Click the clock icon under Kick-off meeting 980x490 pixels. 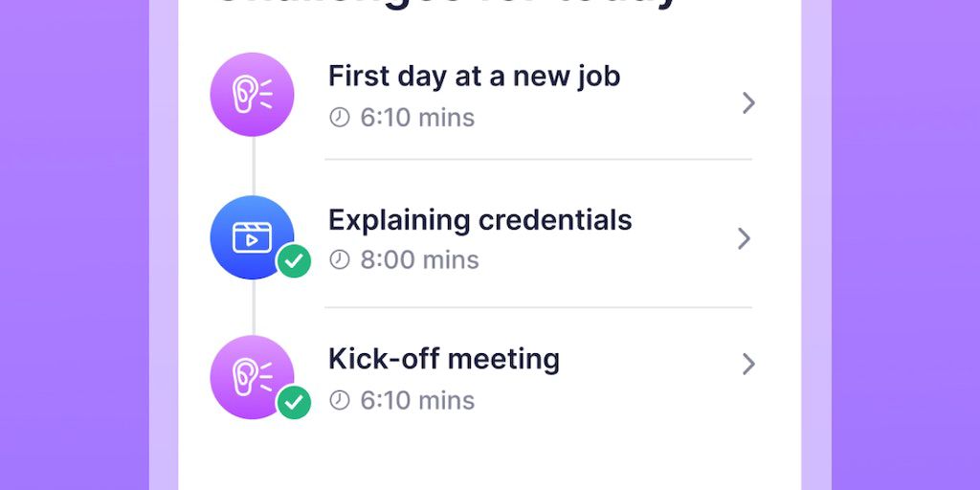coord(340,400)
